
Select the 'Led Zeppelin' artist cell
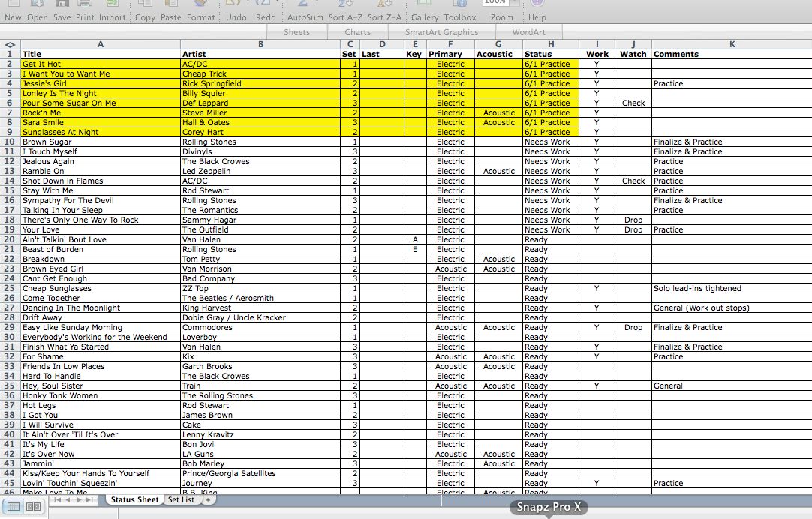[260, 171]
